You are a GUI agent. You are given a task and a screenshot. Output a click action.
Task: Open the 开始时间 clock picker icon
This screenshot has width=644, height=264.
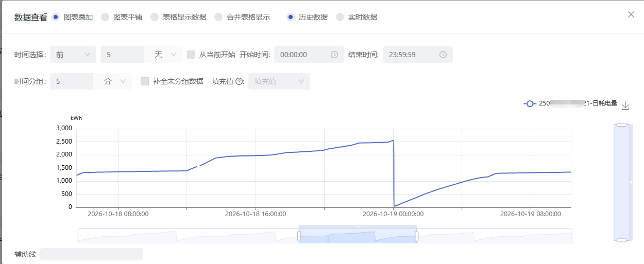click(x=334, y=55)
